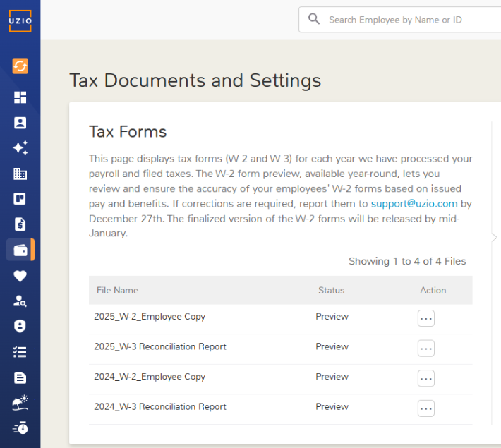Select the wallet icon in sidebar
Screen dimensions: 501x448
point(20,250)
